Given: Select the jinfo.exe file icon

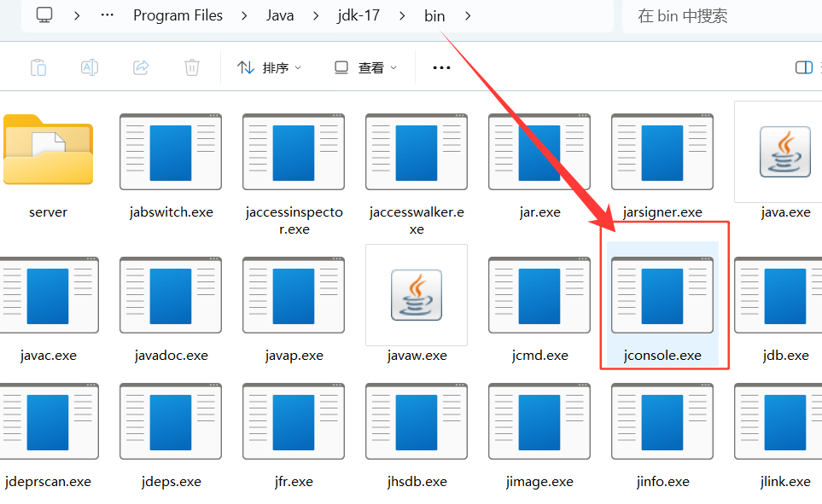Looking at the screenshot, I should click(662, 421).
